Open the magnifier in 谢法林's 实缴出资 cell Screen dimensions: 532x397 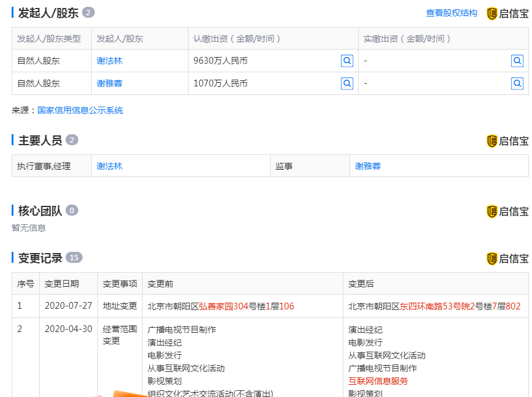517,61
